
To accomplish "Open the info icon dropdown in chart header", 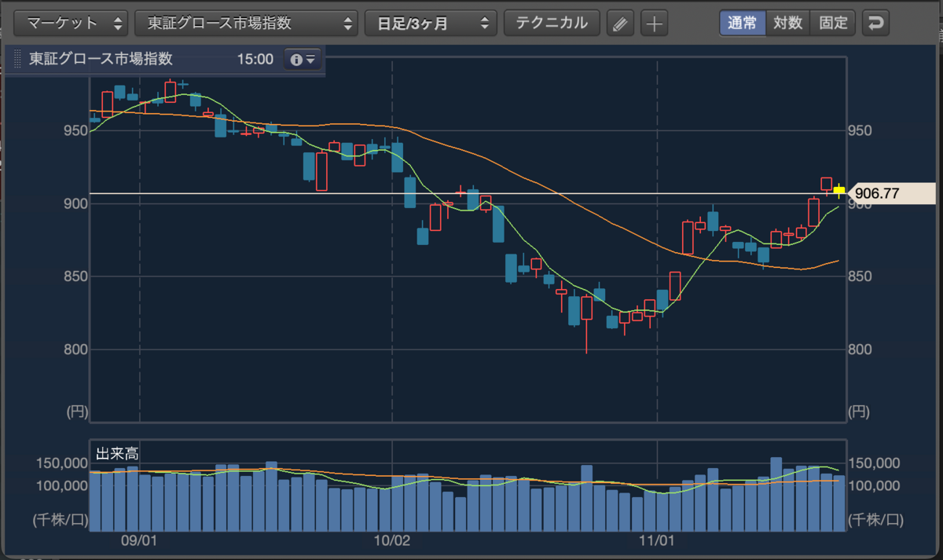I will click(303, 59).
